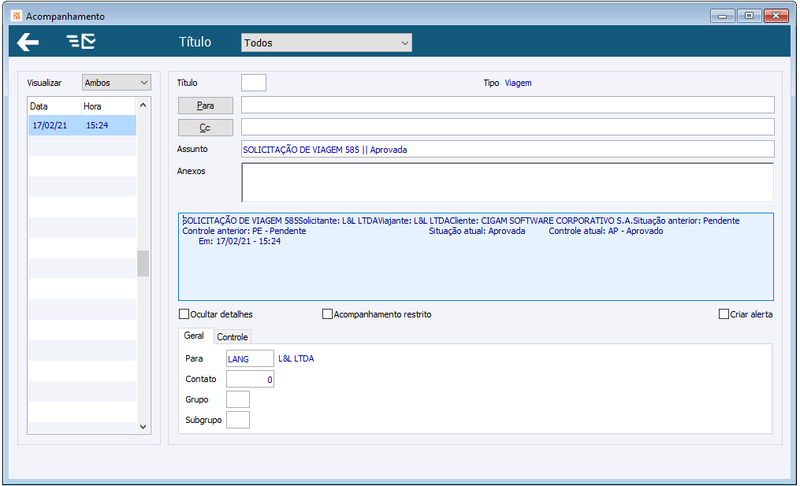Close the Acompanhamento window
This screenshot has width=800, height=486.
776,16
